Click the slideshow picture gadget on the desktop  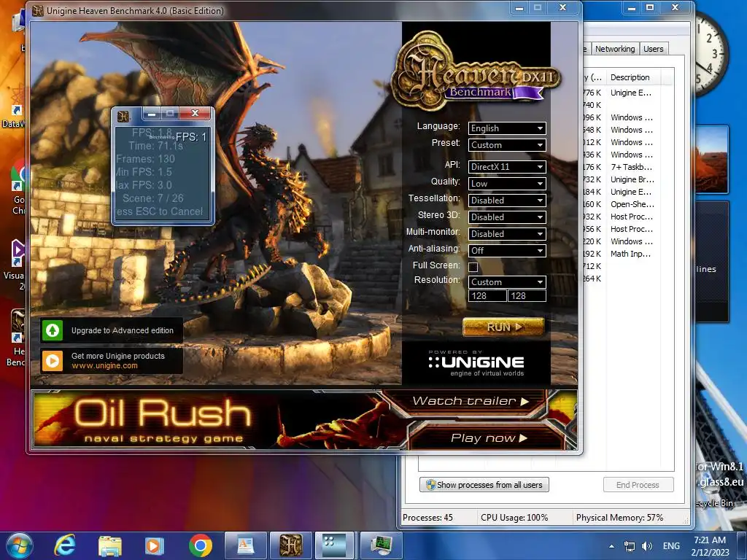(712, 160)
